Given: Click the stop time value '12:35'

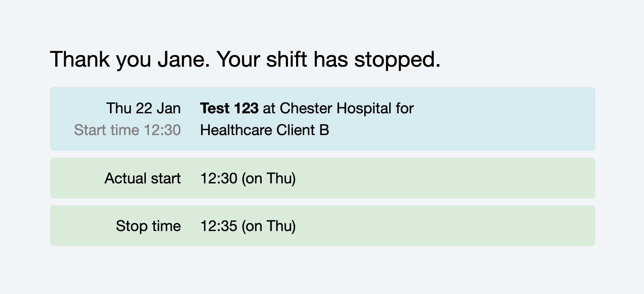Looking at the screenshot, I should click(218, 226).
